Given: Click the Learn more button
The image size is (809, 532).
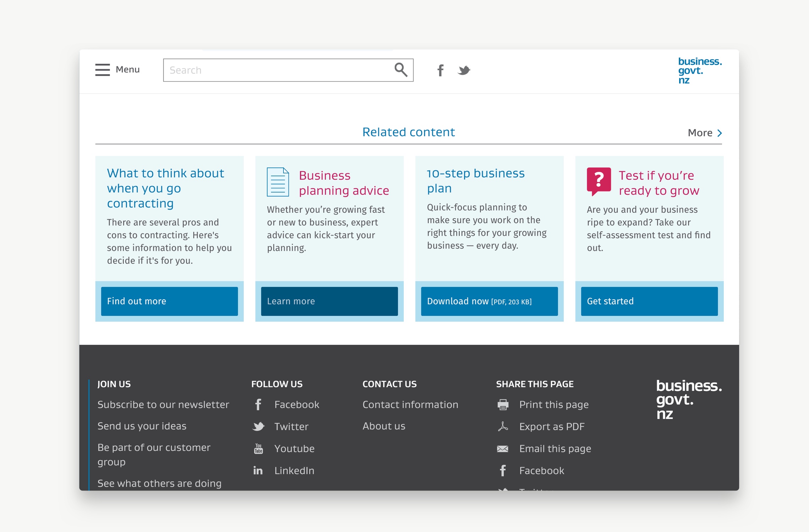Looking at the screenshot, I should point(329,301).
